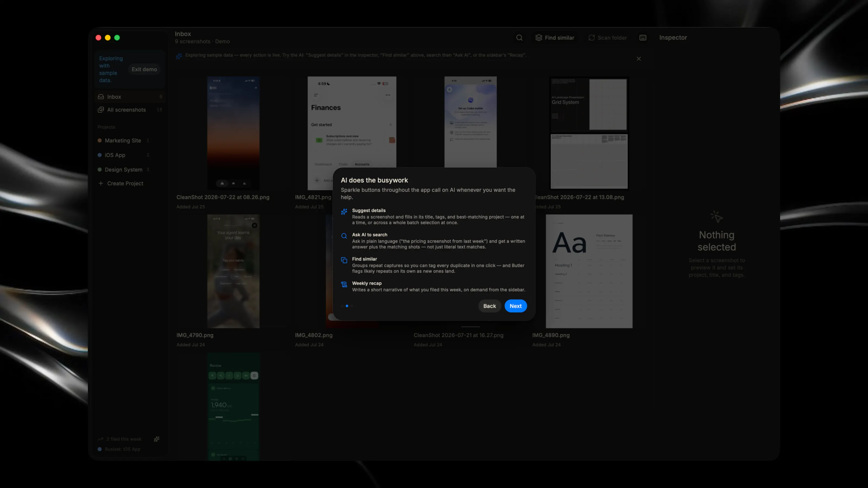Click the Find similar icon in the dialog

point(344,260)
